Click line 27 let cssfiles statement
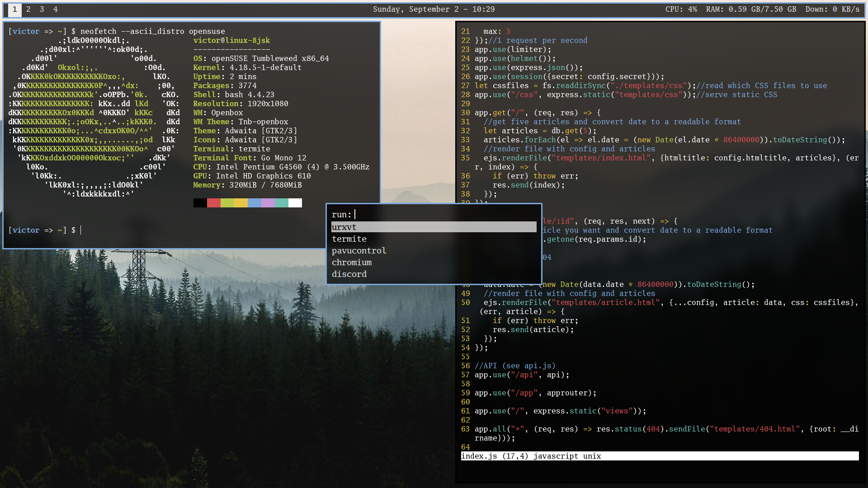Screen dimensions: 868x488 pyautogui.click(x=585, y=86)
